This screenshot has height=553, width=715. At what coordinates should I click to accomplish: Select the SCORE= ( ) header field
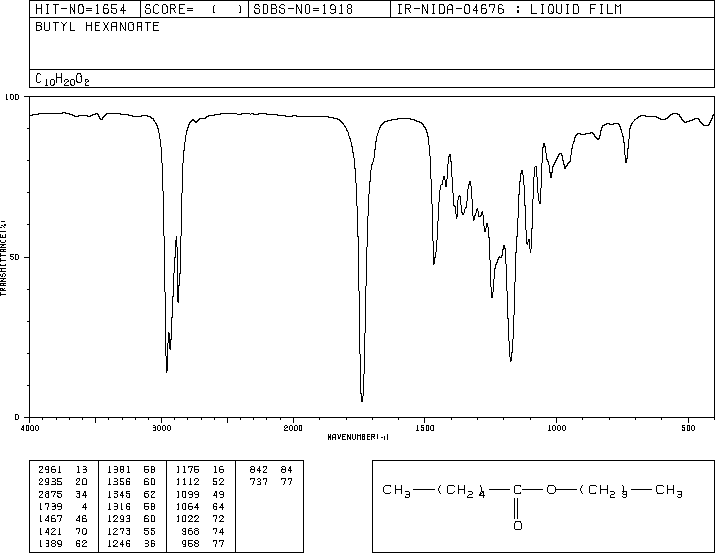click(x=194, y=9)
